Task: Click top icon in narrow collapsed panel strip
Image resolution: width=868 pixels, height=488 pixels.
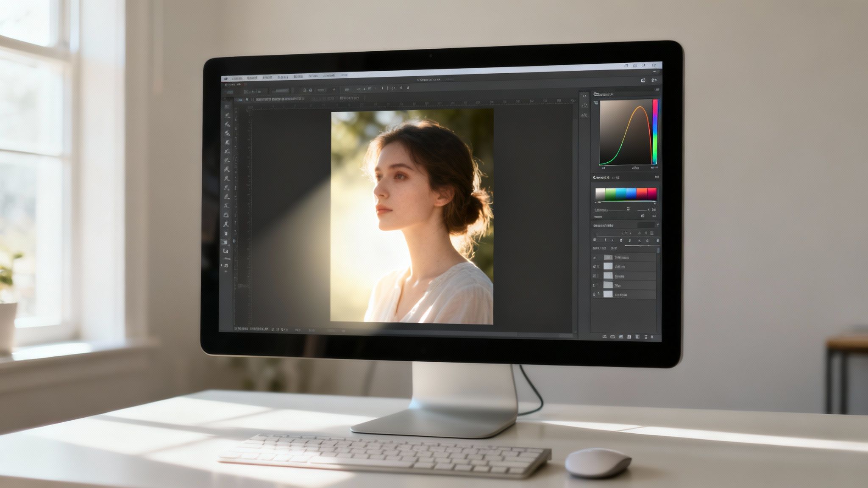Action: click(x=584, y=95)
